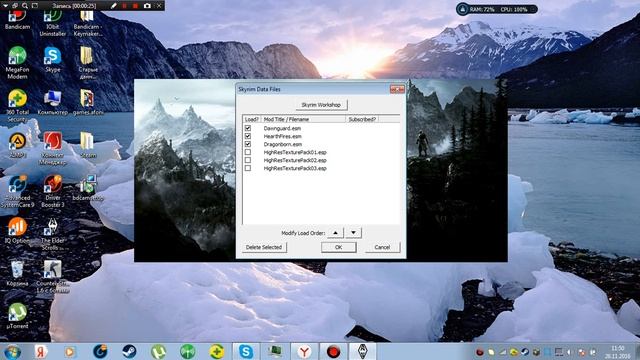Stop recording with the red stop button

135,6
